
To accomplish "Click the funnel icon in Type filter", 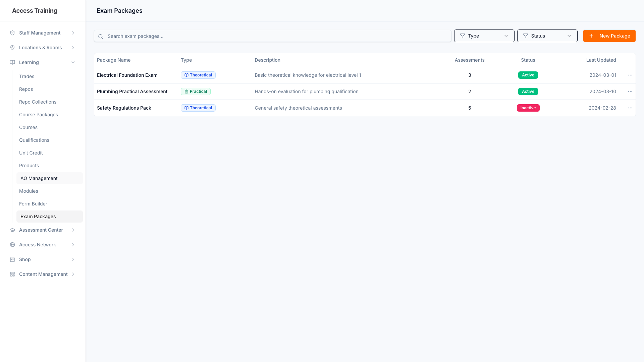I will coord(463,36).
